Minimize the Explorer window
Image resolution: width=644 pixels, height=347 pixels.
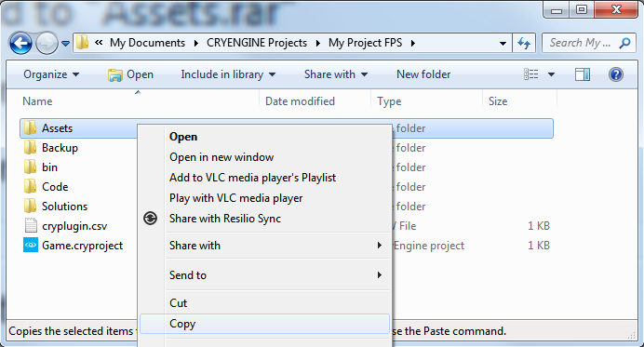point(557,10)
